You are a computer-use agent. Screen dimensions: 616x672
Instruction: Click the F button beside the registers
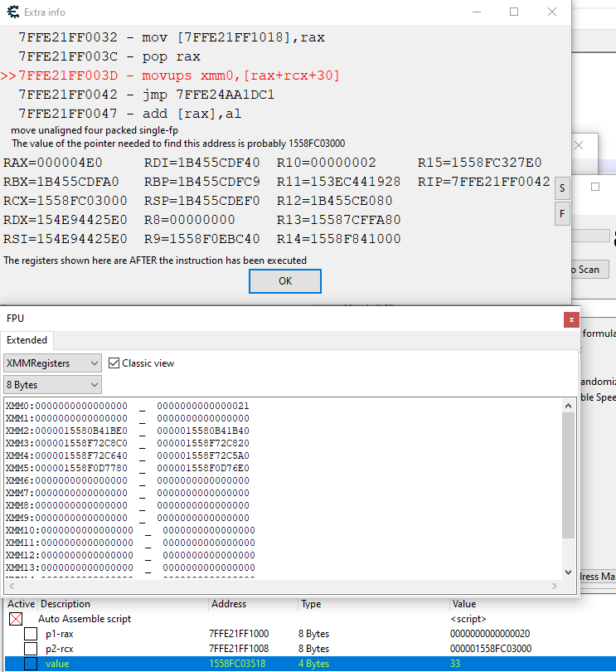[562, 213]
